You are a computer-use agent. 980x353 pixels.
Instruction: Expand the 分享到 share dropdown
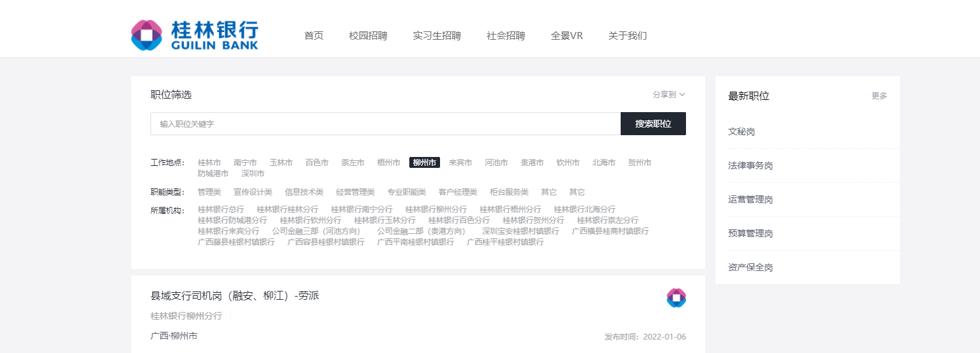pos(668,95)
